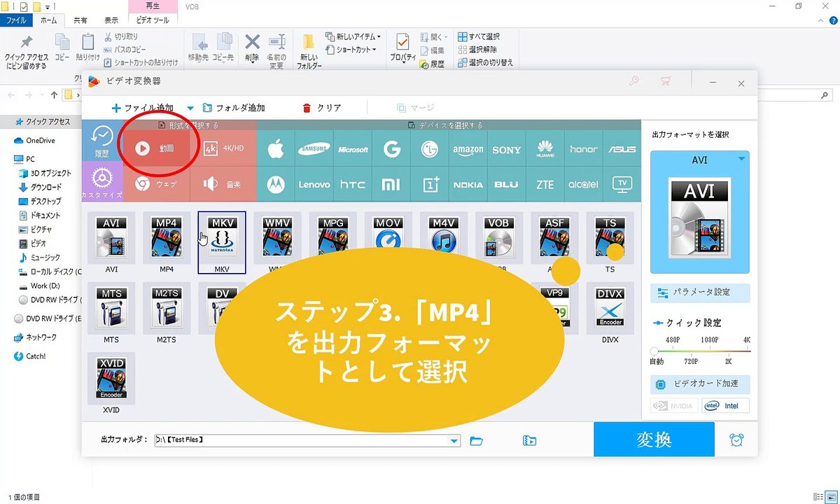840x504 pixels.
Task: Open the Sony device category
Action: tap(507, 149)
